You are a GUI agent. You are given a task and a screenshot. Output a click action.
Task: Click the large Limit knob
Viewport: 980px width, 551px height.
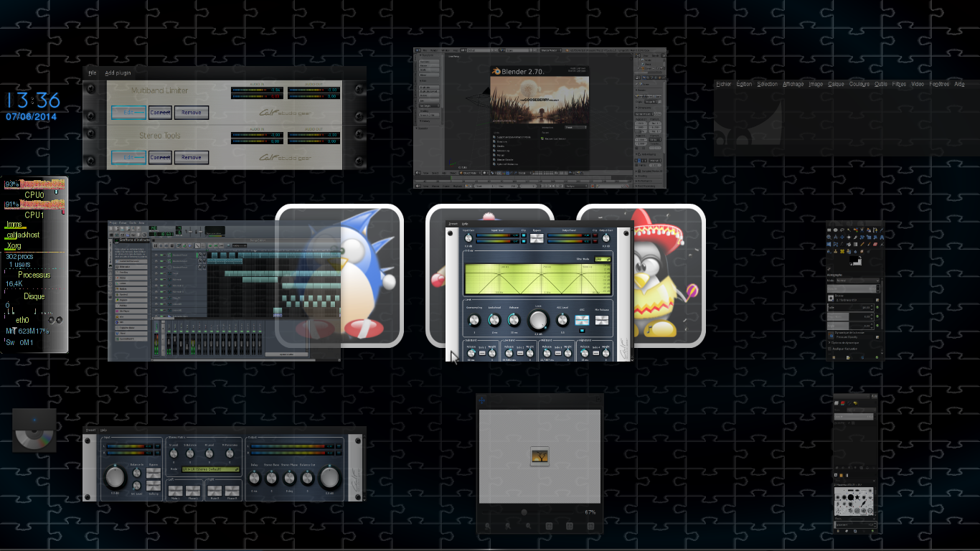point(539,320)
